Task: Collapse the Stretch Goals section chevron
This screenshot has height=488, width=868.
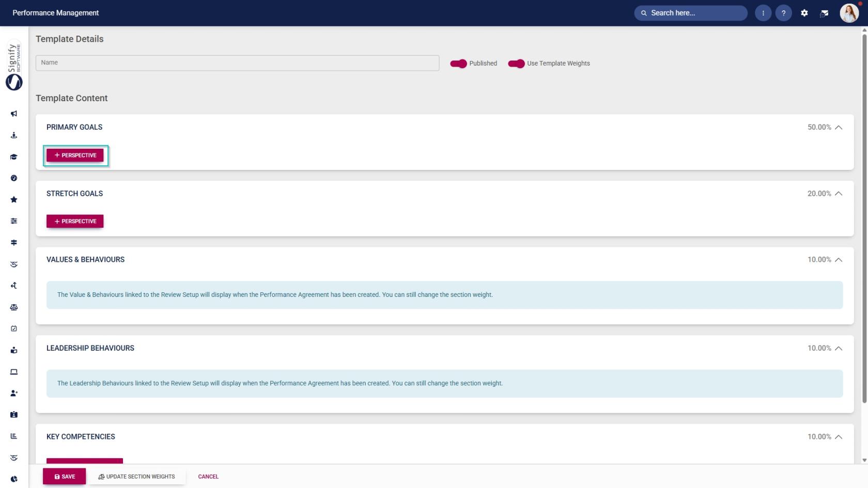Action: pos(839,194)
